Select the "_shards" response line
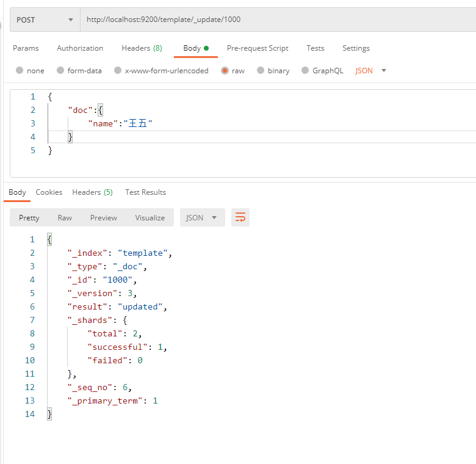 [x=97, y=320]
